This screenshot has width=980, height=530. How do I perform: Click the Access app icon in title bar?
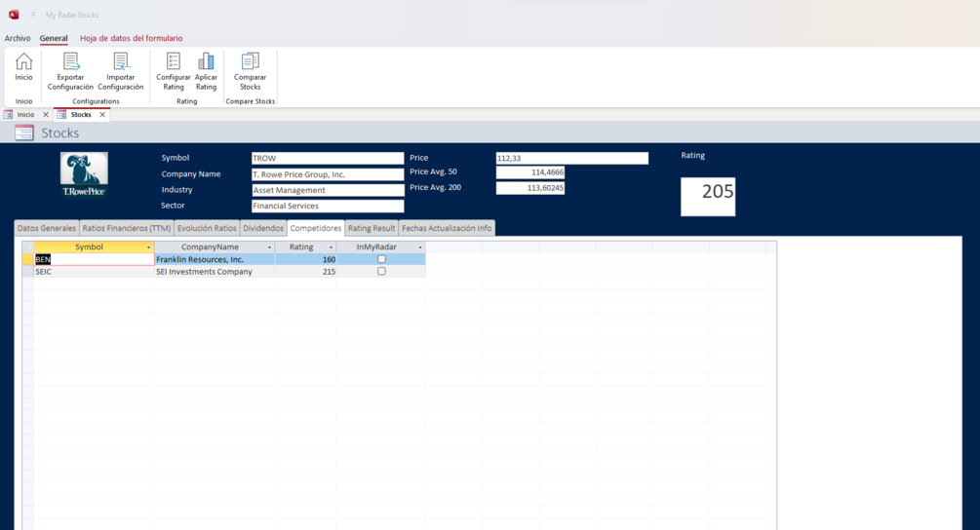14,15
